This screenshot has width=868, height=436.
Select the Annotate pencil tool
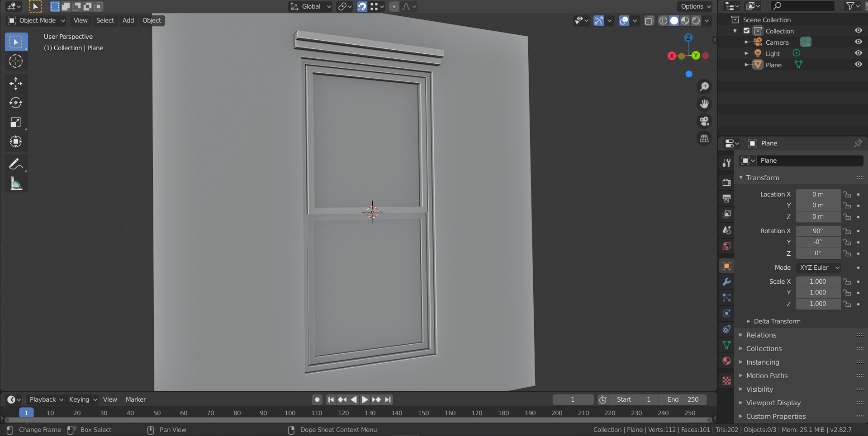click(x=16, y=164)
